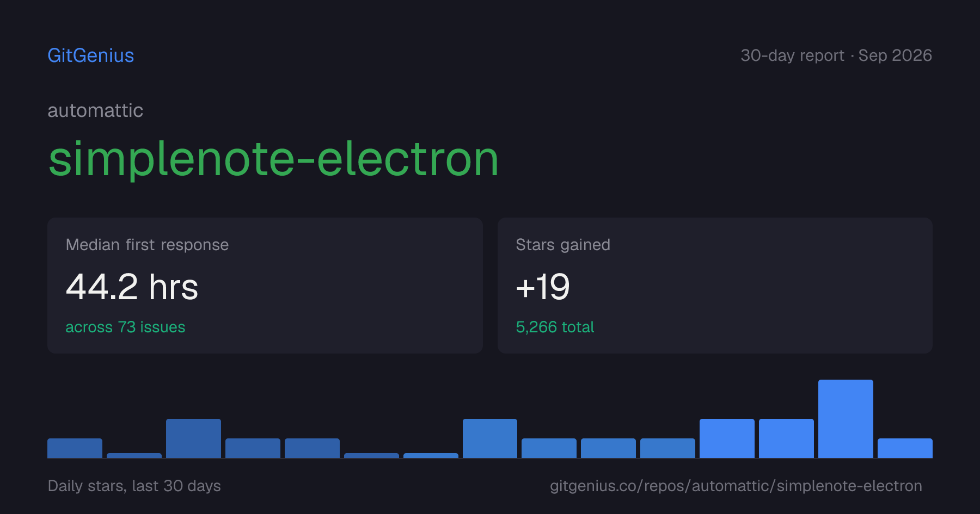This screenshot has height=514, width=980.
Task: Click the Median first response heading
Action: point(147,245)
